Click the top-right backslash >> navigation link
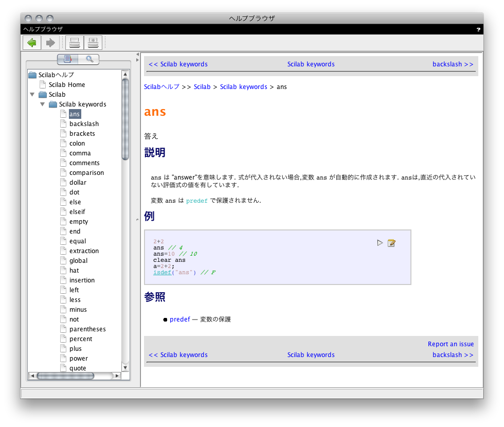 pyautogui.click(x=453, y=64)
